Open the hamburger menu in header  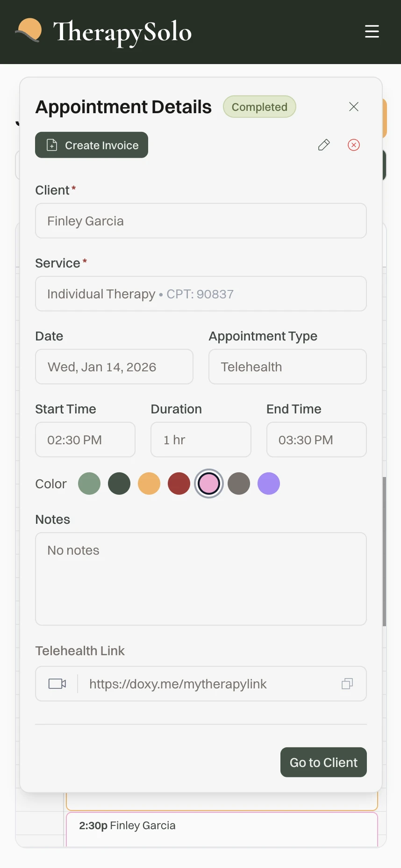pyautogui.click(x=372, y=31)
